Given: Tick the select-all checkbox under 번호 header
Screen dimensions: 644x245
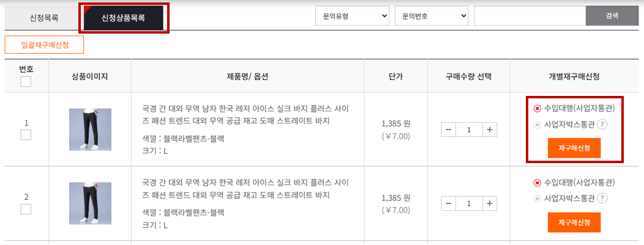Looking at the screenshot, I should pyautogui.click(x=26, y=81).
